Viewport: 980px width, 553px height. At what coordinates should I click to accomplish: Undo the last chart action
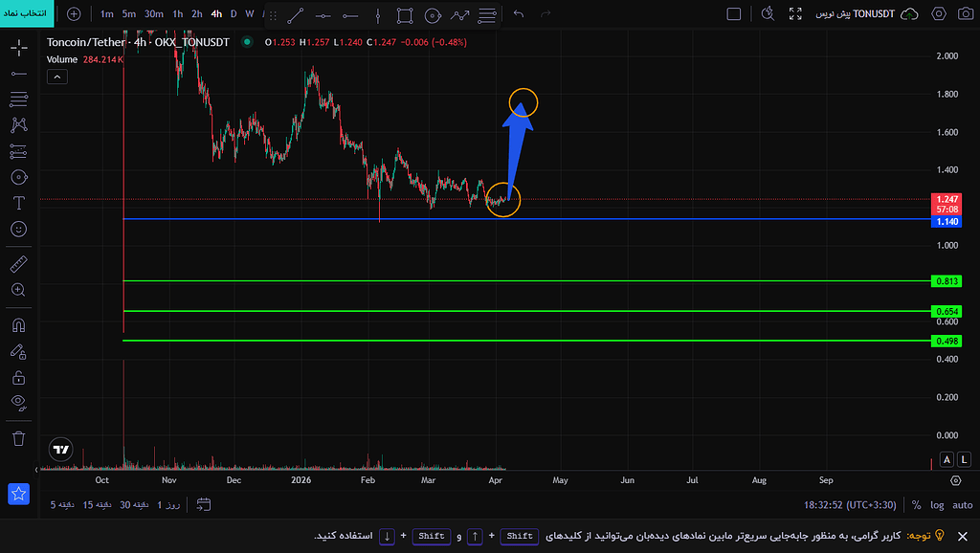(519, 13)
